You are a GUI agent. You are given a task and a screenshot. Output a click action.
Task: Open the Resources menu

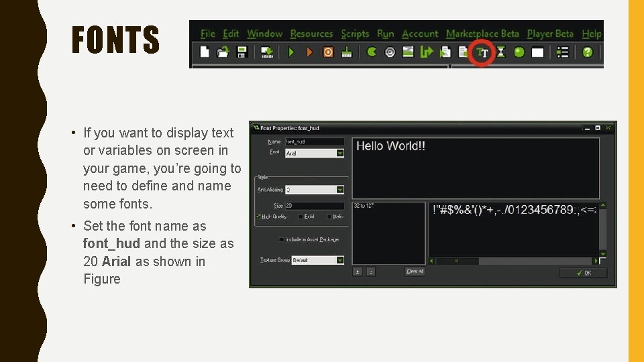click(x=311, y=34)
